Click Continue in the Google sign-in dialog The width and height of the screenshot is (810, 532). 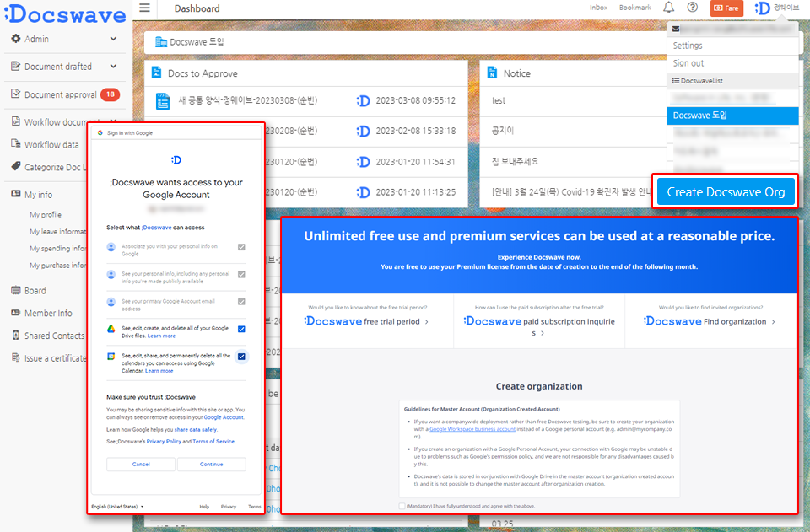point(211,465)
